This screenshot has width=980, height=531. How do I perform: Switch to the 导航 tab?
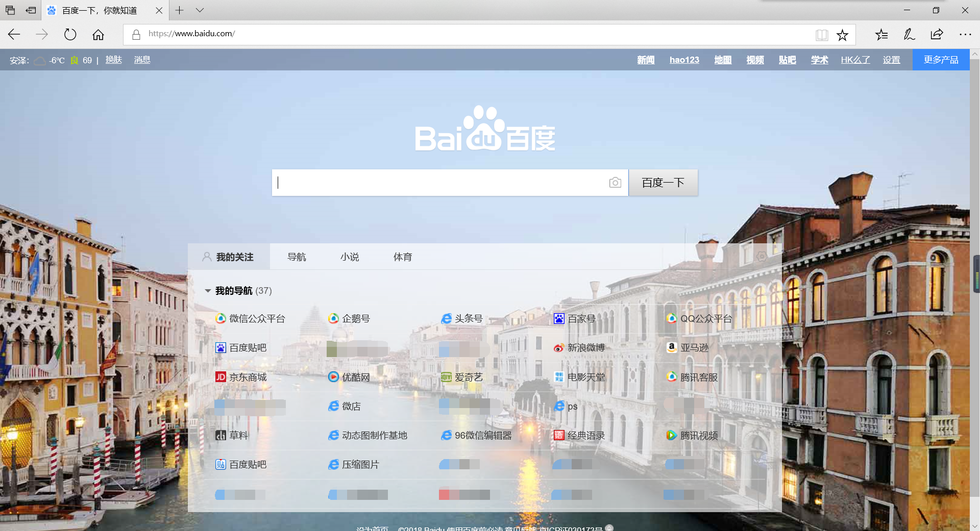297,257
